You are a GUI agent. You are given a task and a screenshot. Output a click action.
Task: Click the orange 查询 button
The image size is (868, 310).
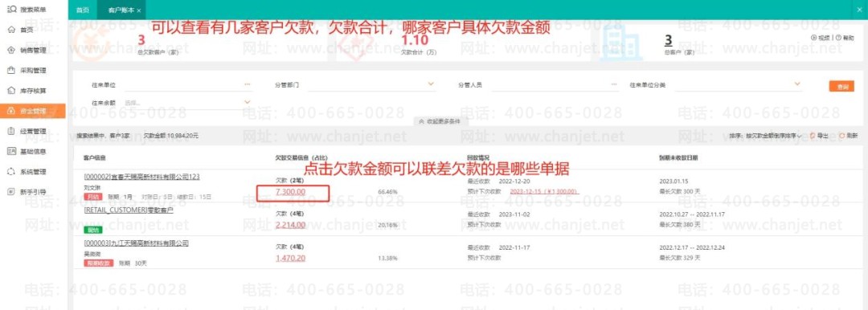[x=841, y=87]
